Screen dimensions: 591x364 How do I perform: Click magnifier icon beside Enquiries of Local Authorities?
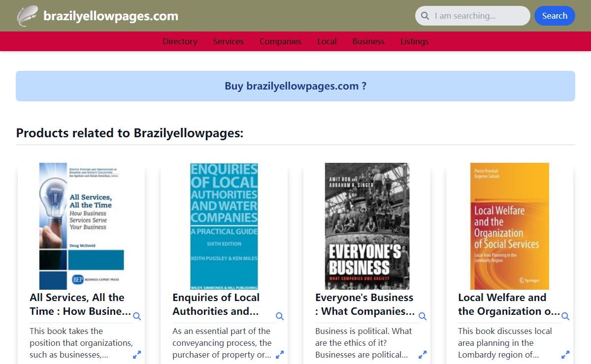click(280, 316)
